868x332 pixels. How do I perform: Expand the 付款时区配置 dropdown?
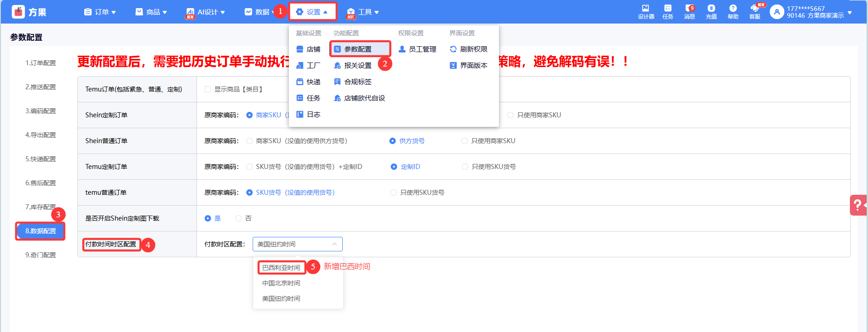(297, 244)
